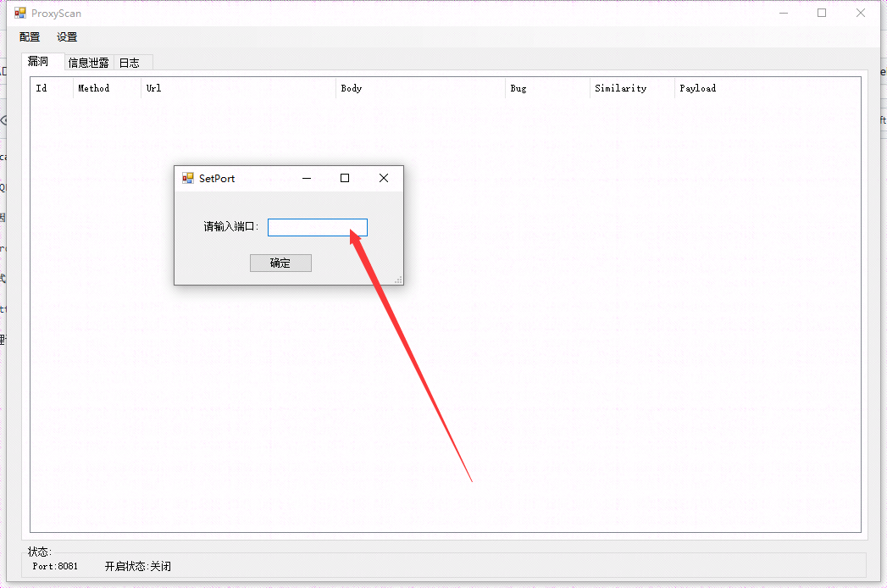
Task: Maximize the SetPort dialog
Action: [x=345, y=178]
